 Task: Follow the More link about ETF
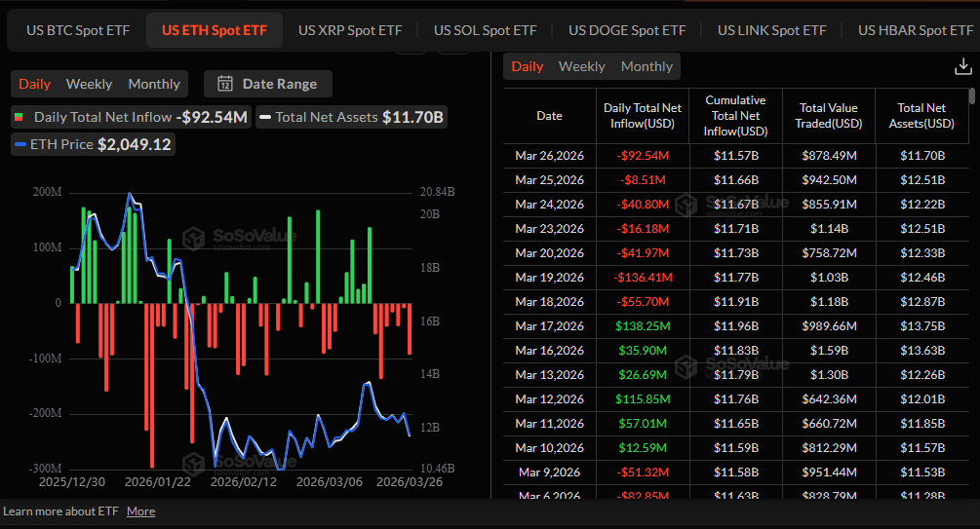[140, 511]
